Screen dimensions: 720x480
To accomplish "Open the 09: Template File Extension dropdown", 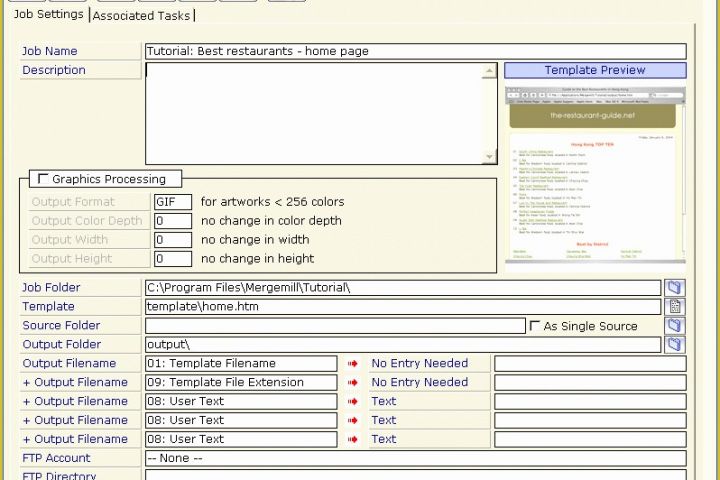I will pos(241,382).
